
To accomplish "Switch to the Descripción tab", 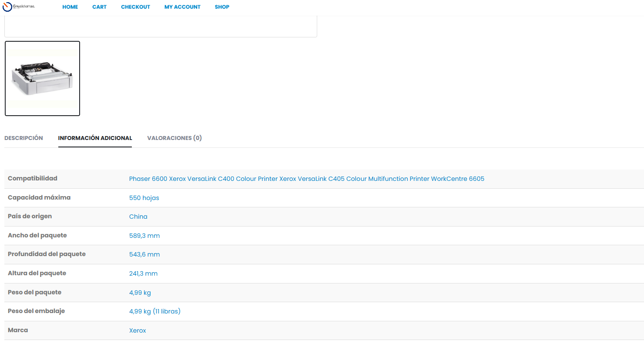I will [x=23, y=138].
